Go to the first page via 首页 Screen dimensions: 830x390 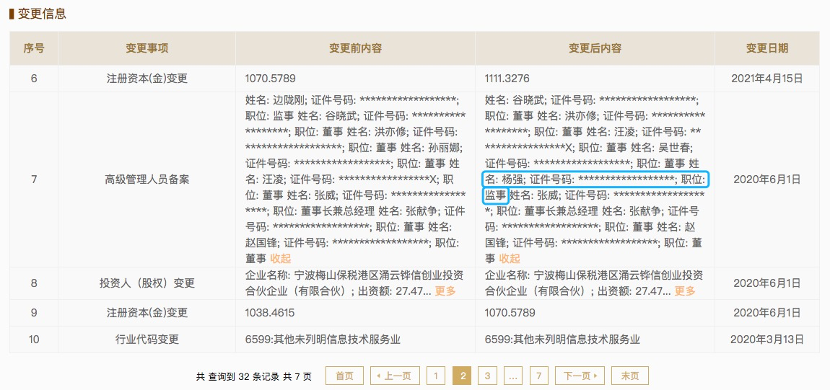(344, 376)
